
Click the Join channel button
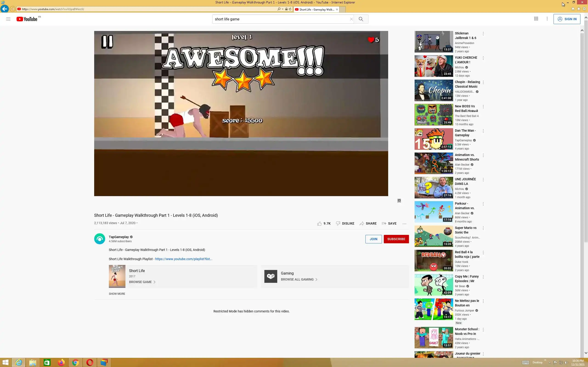coord(373,239)
